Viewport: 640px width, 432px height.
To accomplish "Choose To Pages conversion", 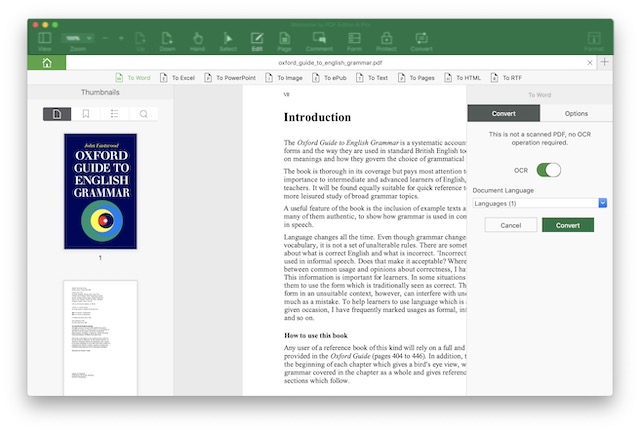I will pos(416,78).
